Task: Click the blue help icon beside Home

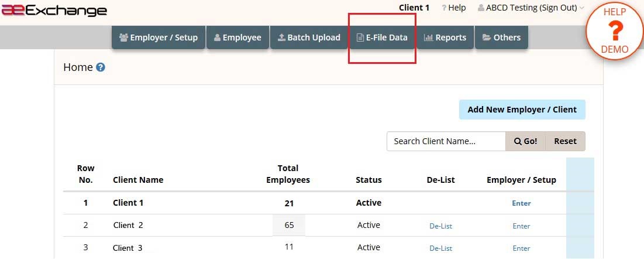Action: point(101,67)
